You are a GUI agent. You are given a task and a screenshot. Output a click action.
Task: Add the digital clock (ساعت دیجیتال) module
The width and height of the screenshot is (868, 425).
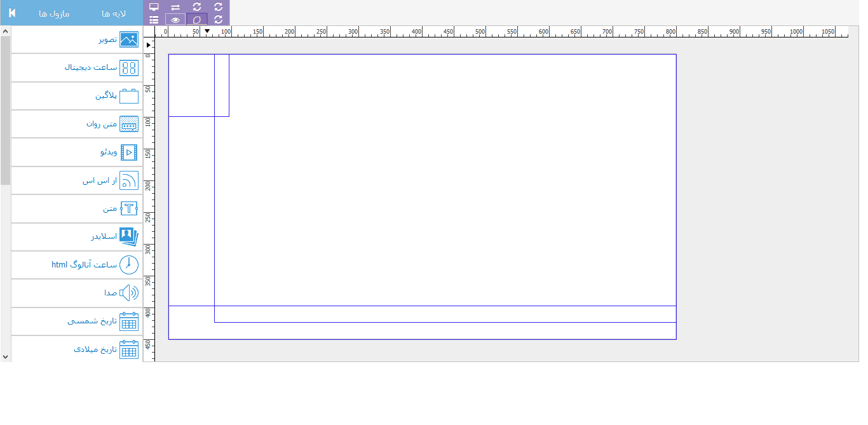[x=77, y=67]
